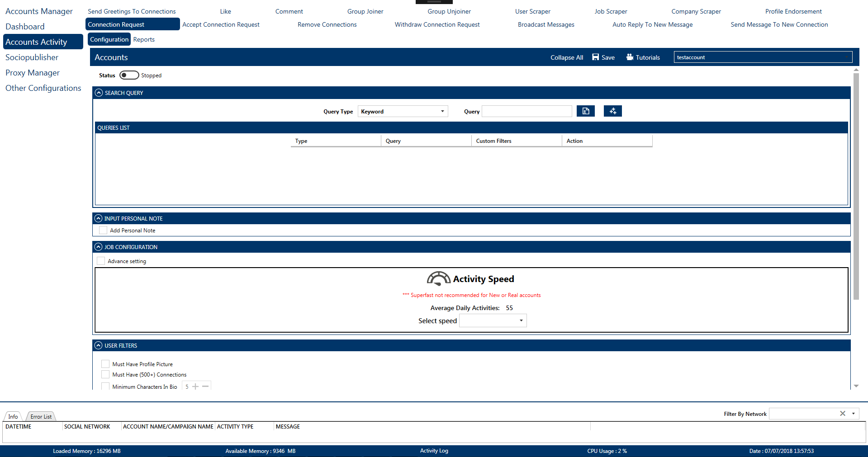The image size is (868, 457).
Task: Collapse the Input Personal Note section
Action: coord(98,218)
